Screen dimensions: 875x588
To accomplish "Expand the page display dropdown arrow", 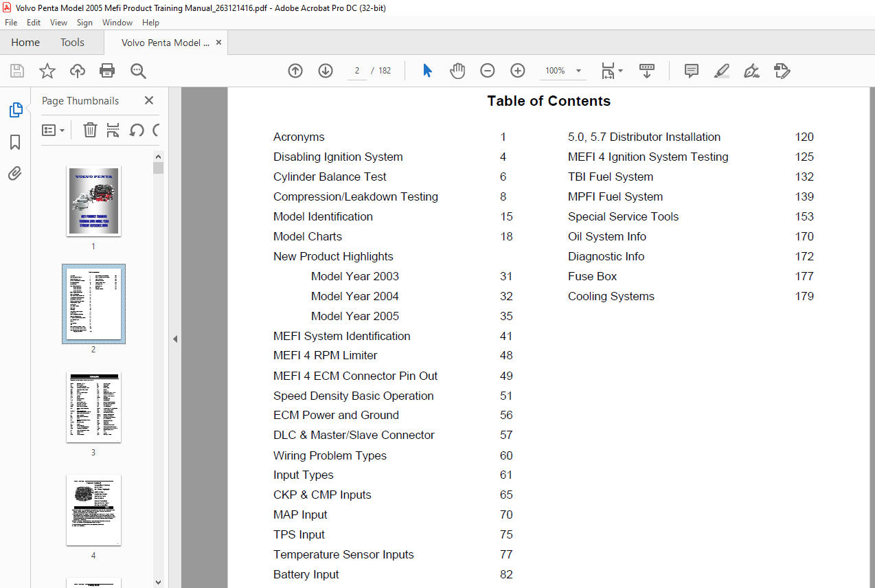I will pyautogui.click(x=621, y=71).
